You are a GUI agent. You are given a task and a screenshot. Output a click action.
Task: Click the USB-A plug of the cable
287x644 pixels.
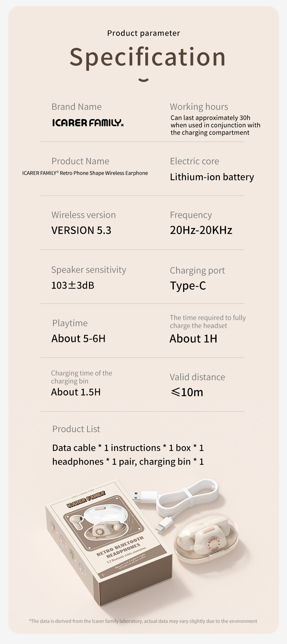(x=143, y=496)
